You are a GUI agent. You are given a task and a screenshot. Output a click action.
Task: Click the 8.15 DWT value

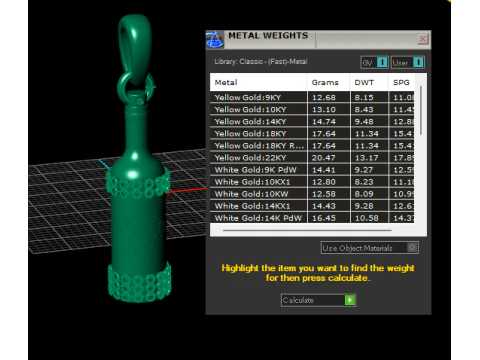point(364,97)
